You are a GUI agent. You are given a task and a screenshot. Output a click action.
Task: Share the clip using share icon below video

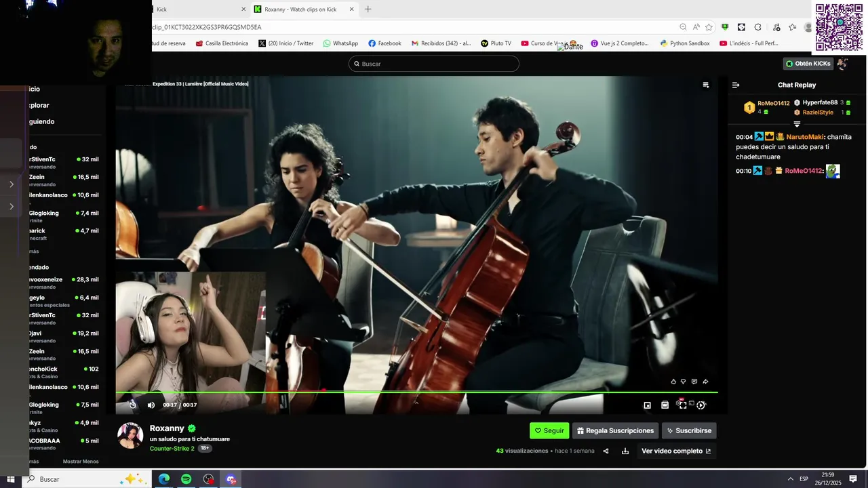[x=606, y=451]
